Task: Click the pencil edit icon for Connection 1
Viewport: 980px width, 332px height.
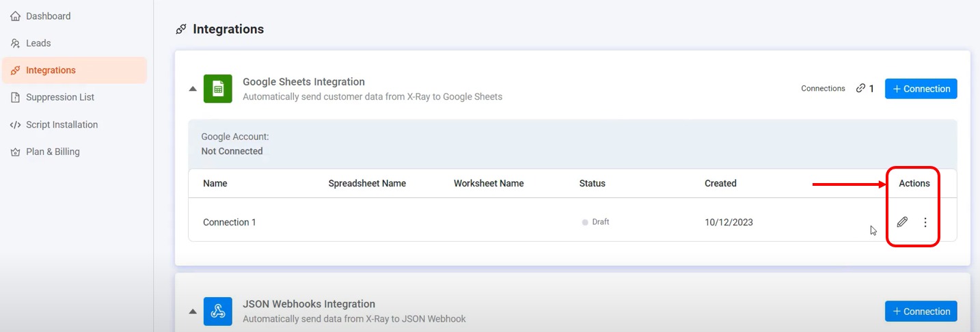Action: click(x=902, y=222)
